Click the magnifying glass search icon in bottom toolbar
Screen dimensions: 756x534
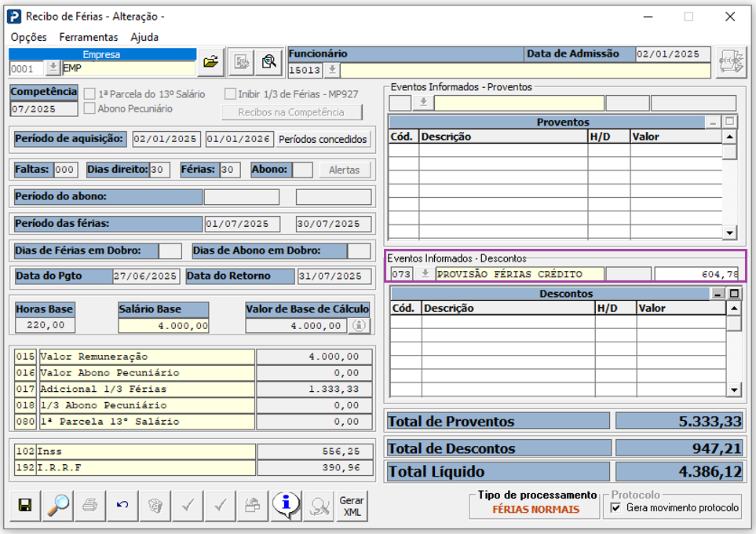58,506
